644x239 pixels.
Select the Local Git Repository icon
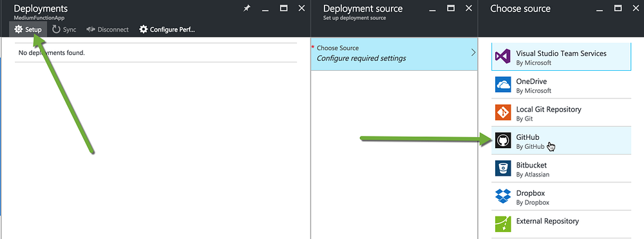tap(503, 113)
